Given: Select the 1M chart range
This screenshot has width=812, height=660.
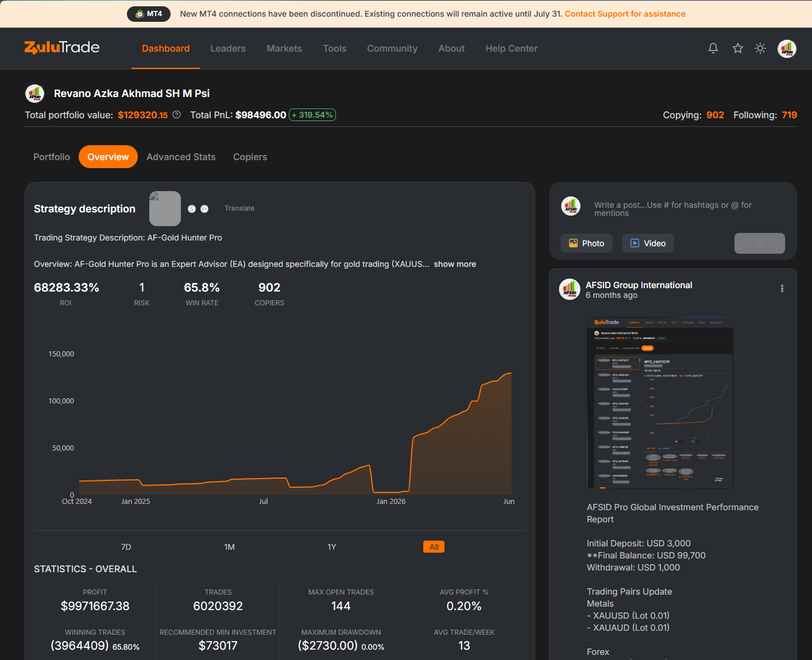Looking at the screenshot, I should [x=230, y=547].
